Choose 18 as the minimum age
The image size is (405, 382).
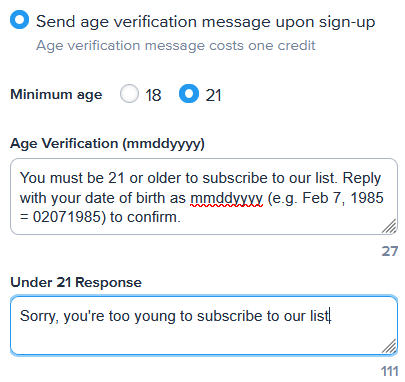pos(129,94)
